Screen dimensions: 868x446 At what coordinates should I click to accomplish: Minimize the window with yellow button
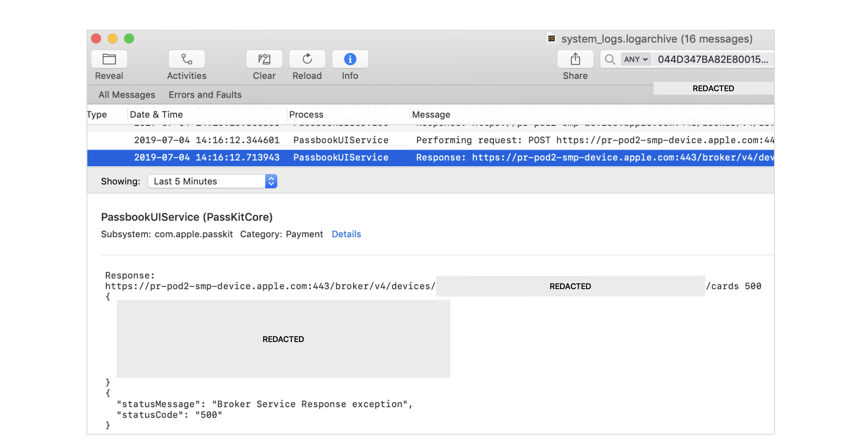(x=113, y=39)
